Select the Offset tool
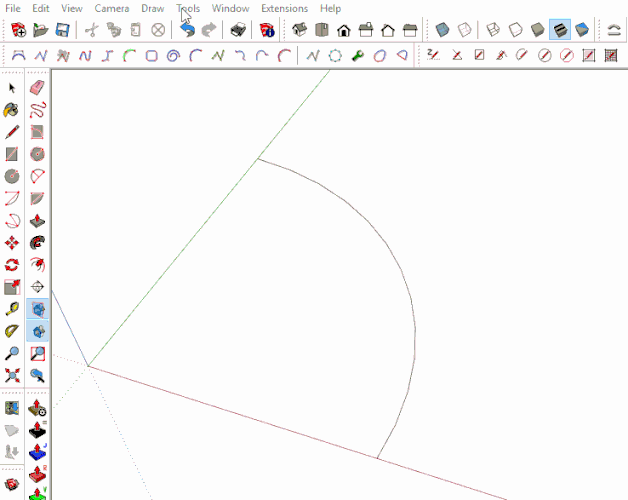Image resolution: width=628 pixels, height=500 pixels. [37, 265]
